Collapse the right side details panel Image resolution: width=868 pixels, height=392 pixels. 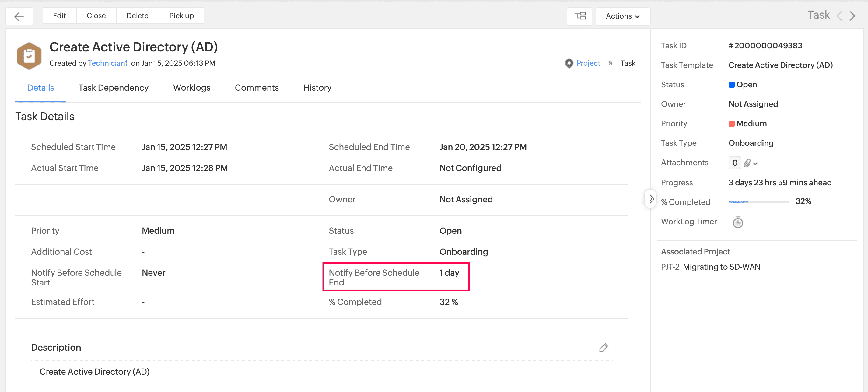tap(651, 199)
